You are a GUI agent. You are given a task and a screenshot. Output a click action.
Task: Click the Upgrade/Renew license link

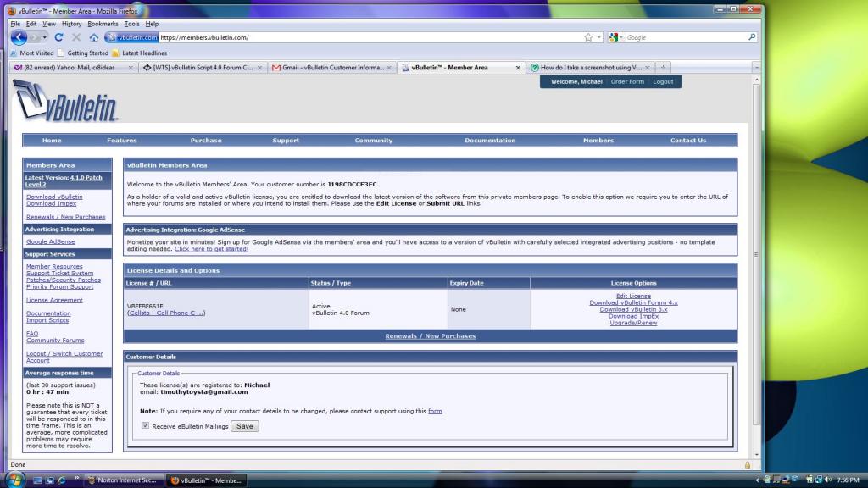pyautogui.click(x=633, y=323)
